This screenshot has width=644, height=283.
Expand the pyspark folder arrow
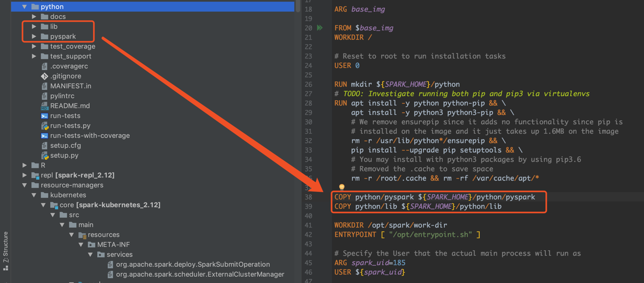(x=34, y=37)
